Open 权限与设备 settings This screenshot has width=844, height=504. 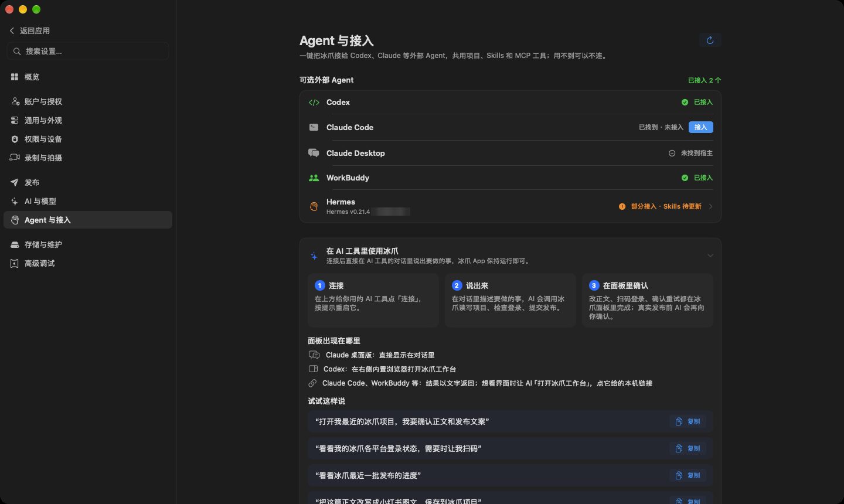[x=88, y=139]
